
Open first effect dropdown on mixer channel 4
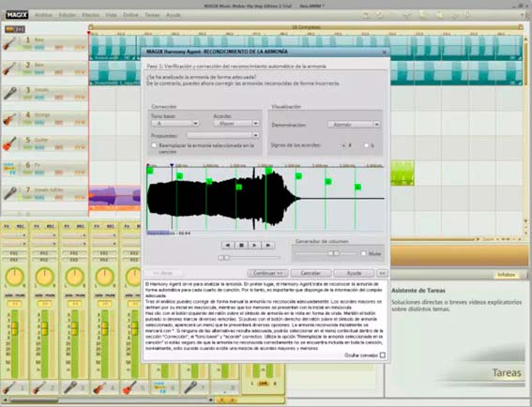(104, 235)
